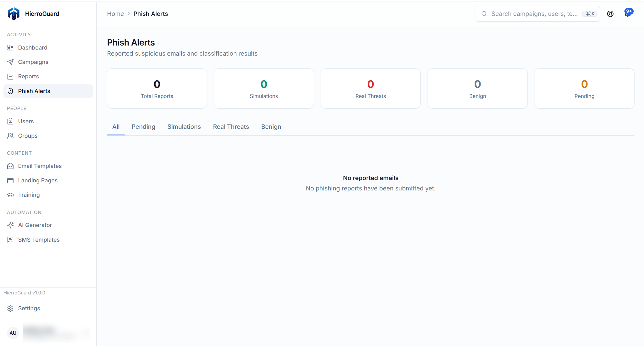Switch to the Real Threats tab
Viewport: 644px width, 346px height.
click(x=231, y=127)
